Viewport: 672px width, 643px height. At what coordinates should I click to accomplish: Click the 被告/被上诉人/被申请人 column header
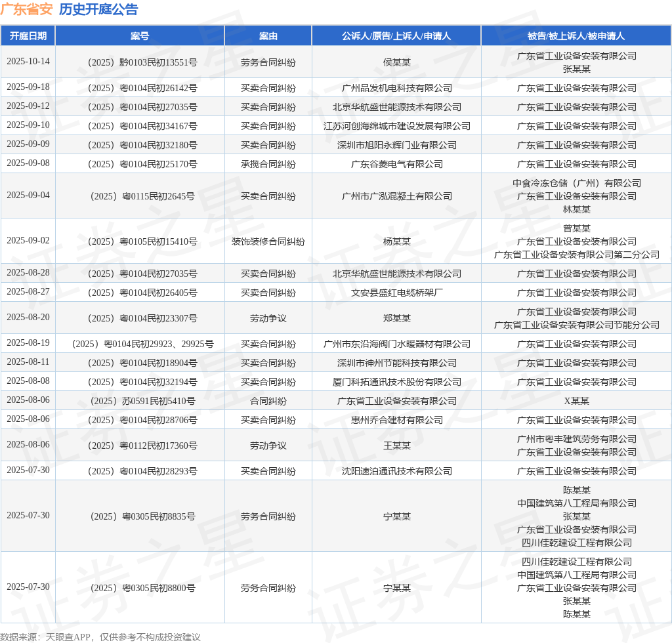(x=576, y=36)
